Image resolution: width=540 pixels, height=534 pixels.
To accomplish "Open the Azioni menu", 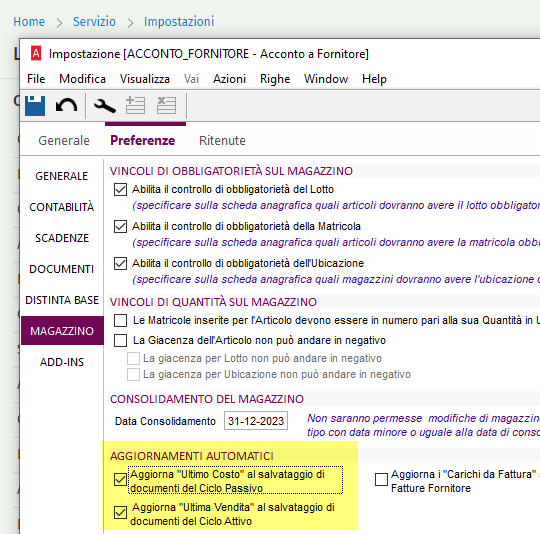I will click(229, 79).
